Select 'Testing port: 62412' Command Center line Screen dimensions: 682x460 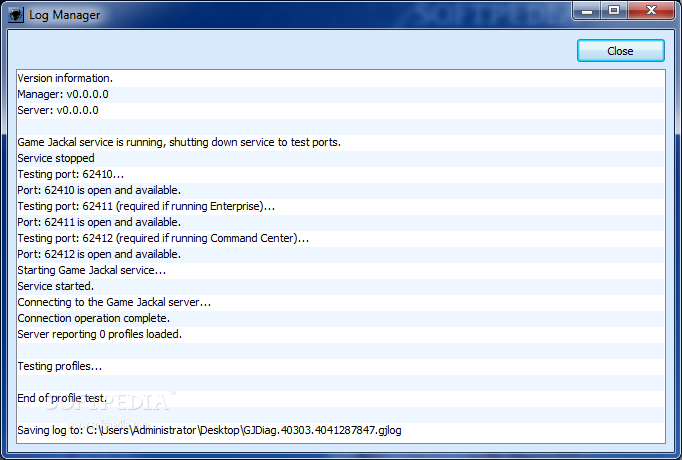click(341, 238)
